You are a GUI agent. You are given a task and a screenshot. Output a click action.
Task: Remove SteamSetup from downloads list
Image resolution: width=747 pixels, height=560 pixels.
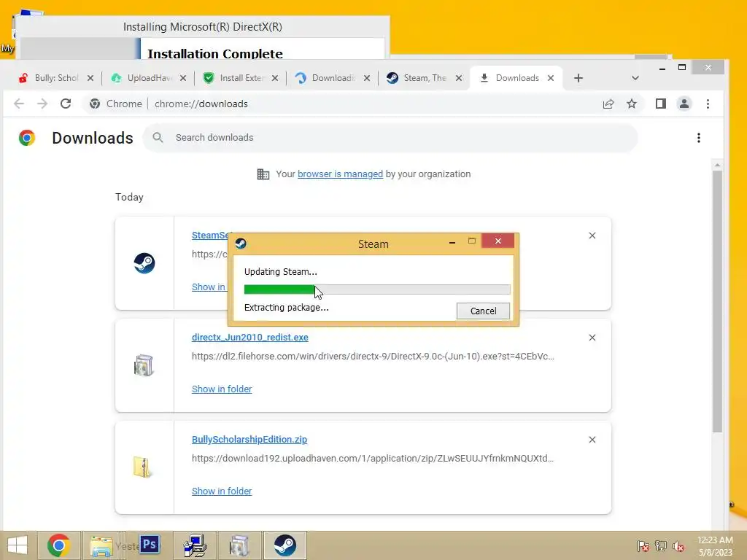pos(592,236)
